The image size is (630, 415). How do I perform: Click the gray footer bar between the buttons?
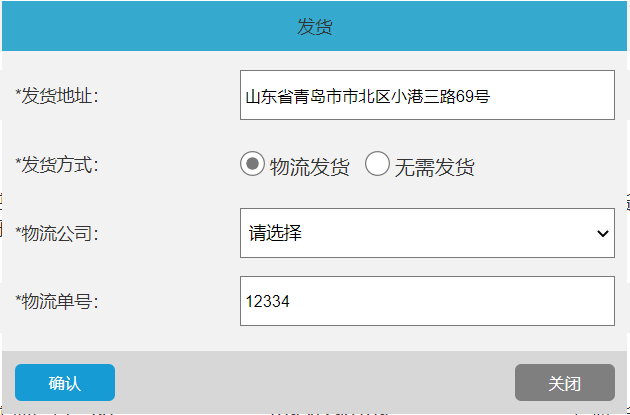pos(315,382)
